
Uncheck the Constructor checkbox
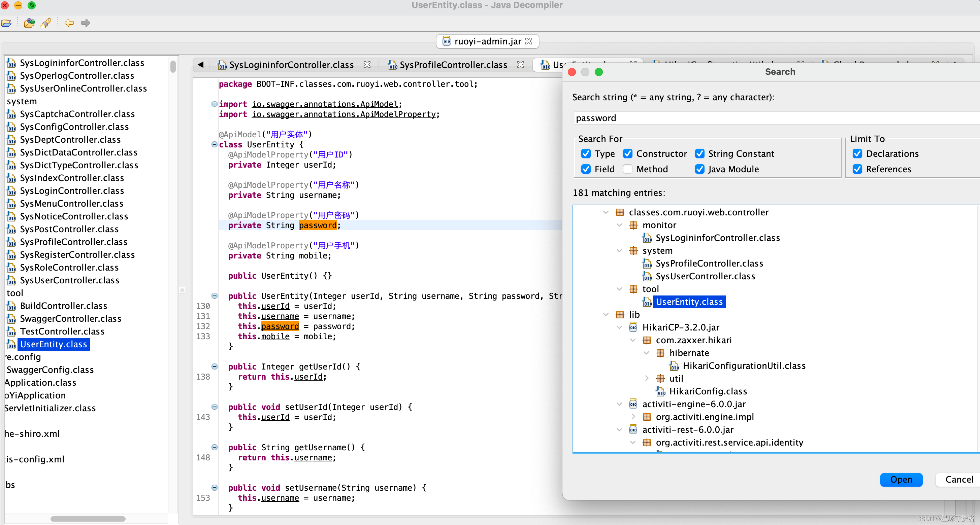[x=628, y=153]
